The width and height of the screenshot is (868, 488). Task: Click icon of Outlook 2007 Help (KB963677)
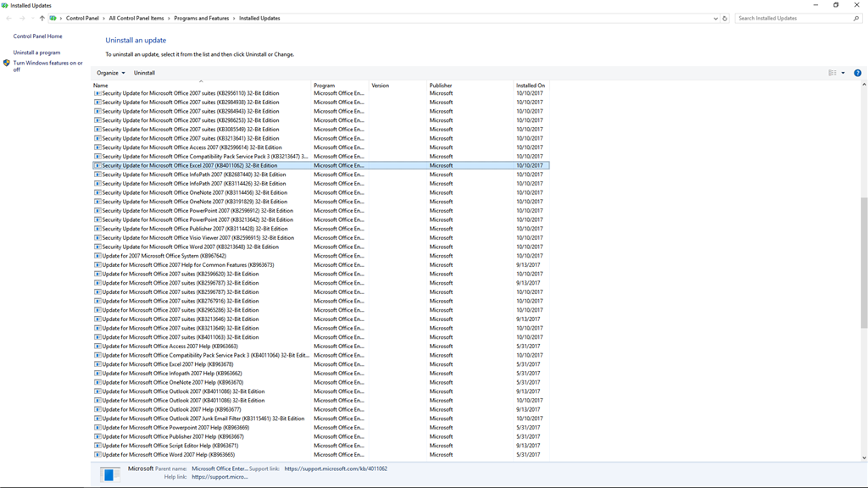pyautogui.click(x=97, y=409)
